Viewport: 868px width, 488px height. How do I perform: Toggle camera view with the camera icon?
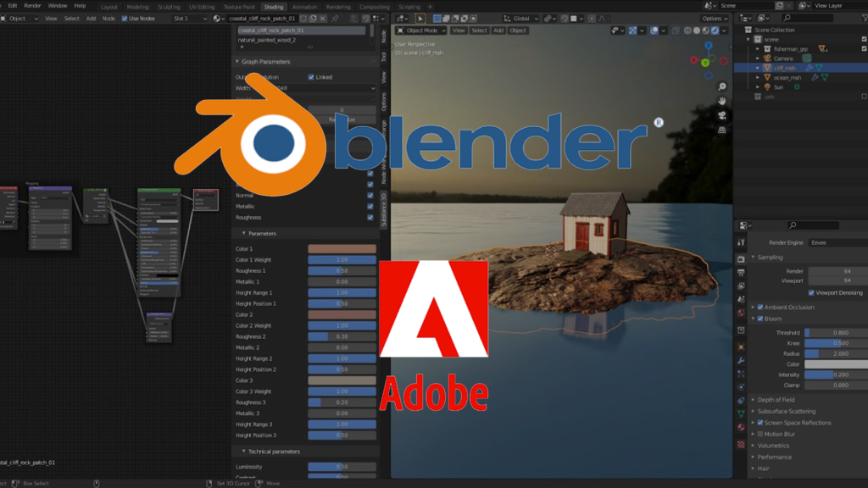point(722,115)
